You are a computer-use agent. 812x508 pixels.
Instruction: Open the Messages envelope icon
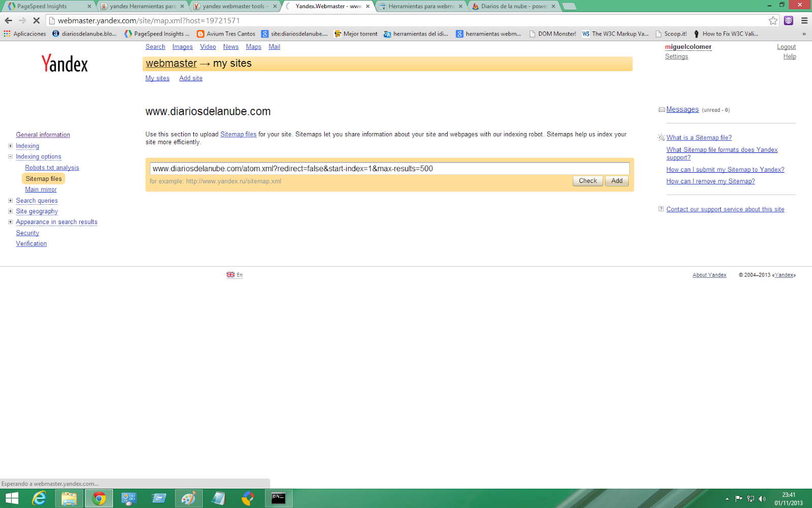tap(662, 110)
